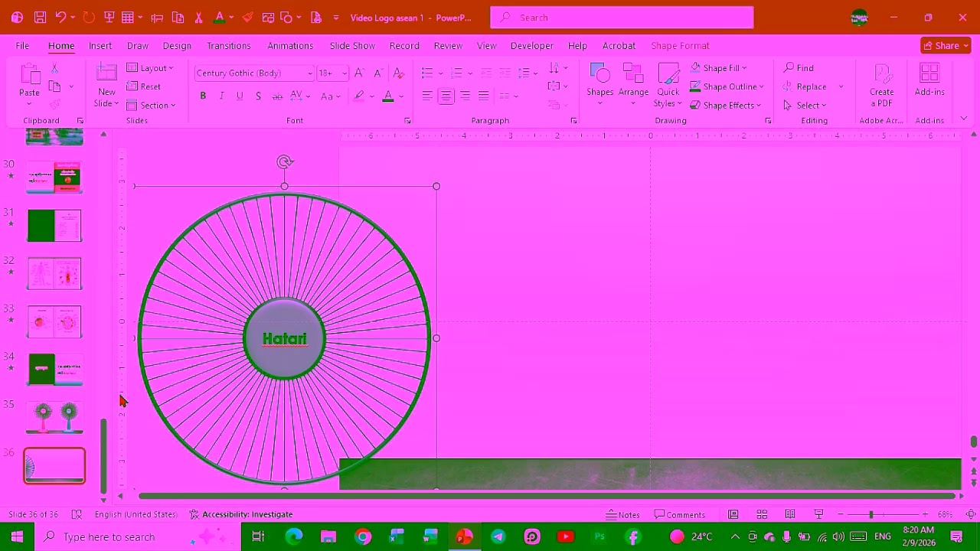Click the spell check icon in status bar
This screenshot has height=551, width=980.
[x=77, y=514]
